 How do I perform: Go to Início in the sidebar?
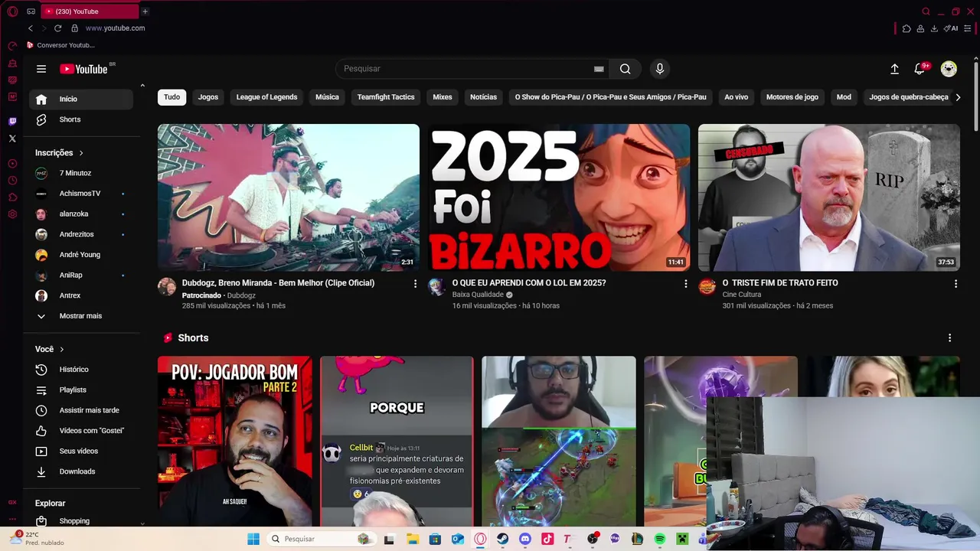click(81, 99)
